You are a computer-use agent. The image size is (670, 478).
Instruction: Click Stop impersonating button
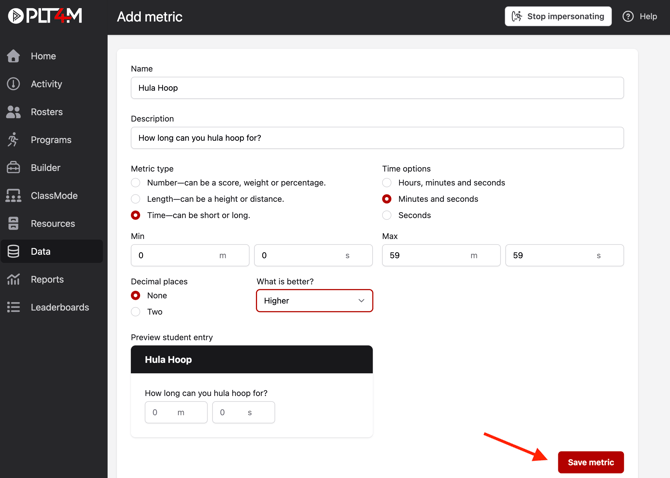tap(558, 16)
